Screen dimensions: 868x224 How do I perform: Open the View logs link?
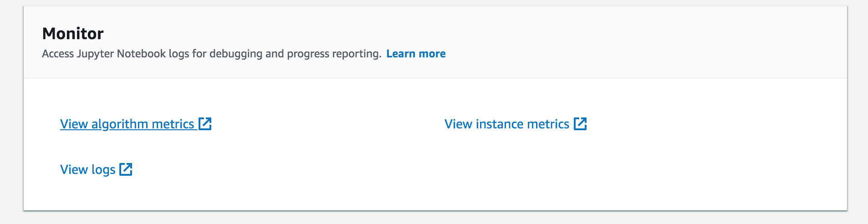pyautogui.click(x=96, y=169)
